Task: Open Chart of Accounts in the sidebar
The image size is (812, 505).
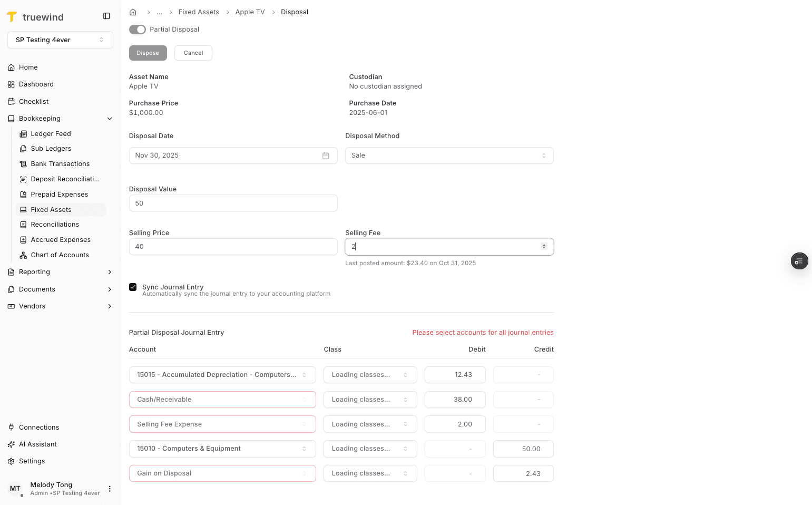Action: [59, 255]
